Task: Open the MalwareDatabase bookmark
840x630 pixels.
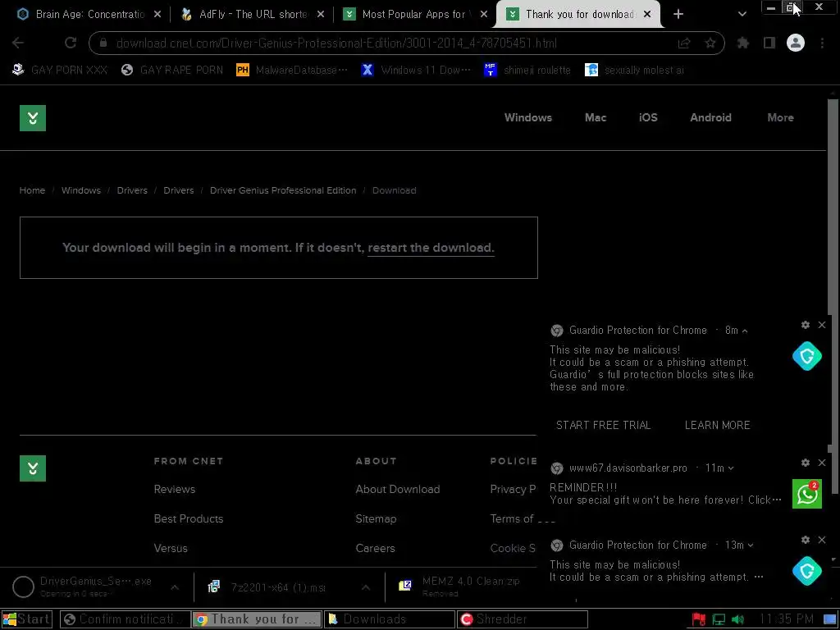Action: coord(292,71)
